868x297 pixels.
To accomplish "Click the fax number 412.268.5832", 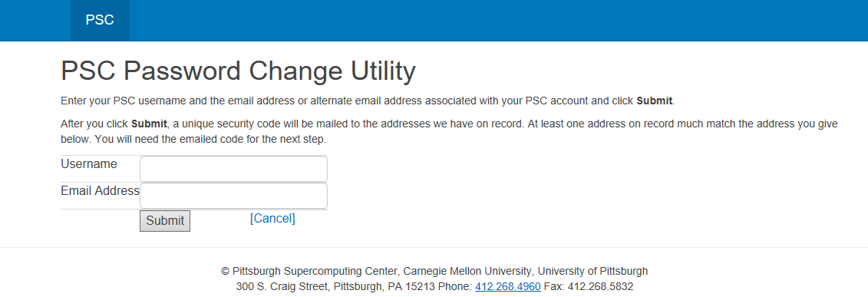I will pos(601,287).
